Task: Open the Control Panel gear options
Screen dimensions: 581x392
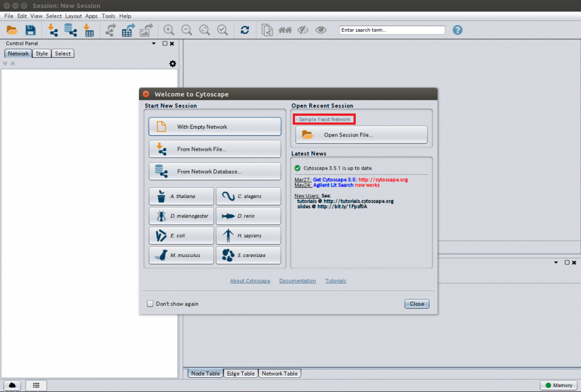Action: click(172, 64)
